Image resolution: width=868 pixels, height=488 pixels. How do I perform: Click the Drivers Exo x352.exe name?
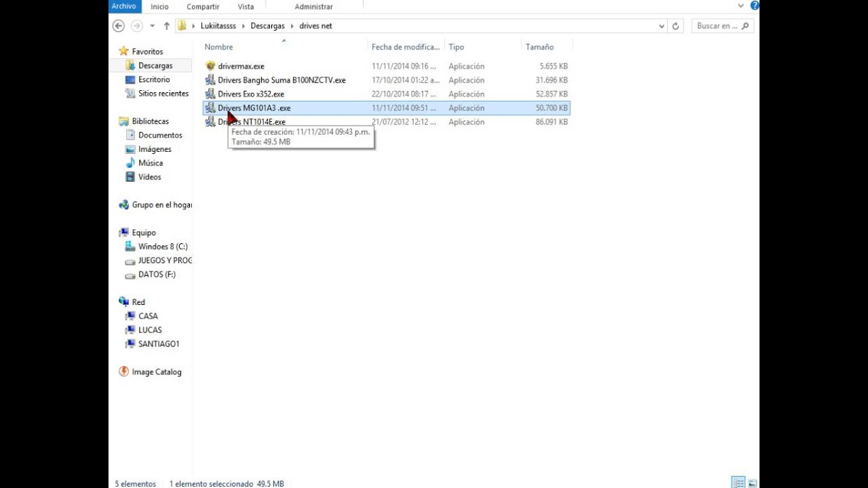251,94
